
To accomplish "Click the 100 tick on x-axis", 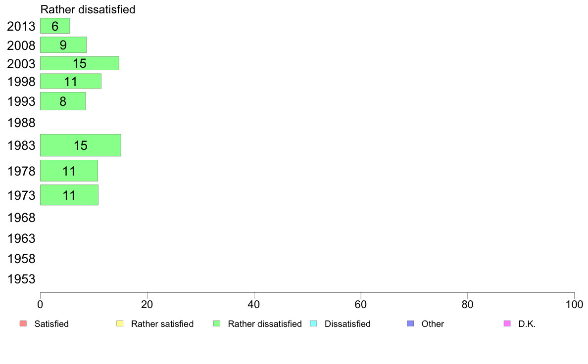I will [574, 304].
